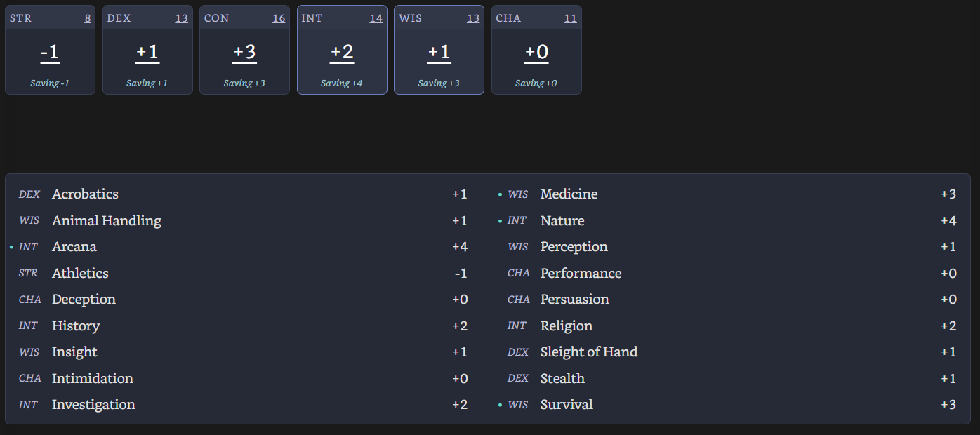The width and height of the screenshot is (980, 435).
Task: Roll the INT +2 ability modifier
Action: point(342,52)
